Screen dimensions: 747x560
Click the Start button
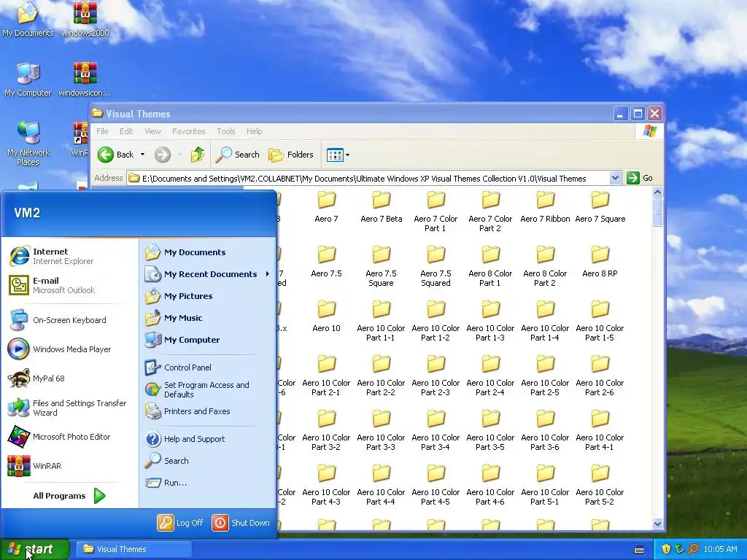[x=34, y=549]
